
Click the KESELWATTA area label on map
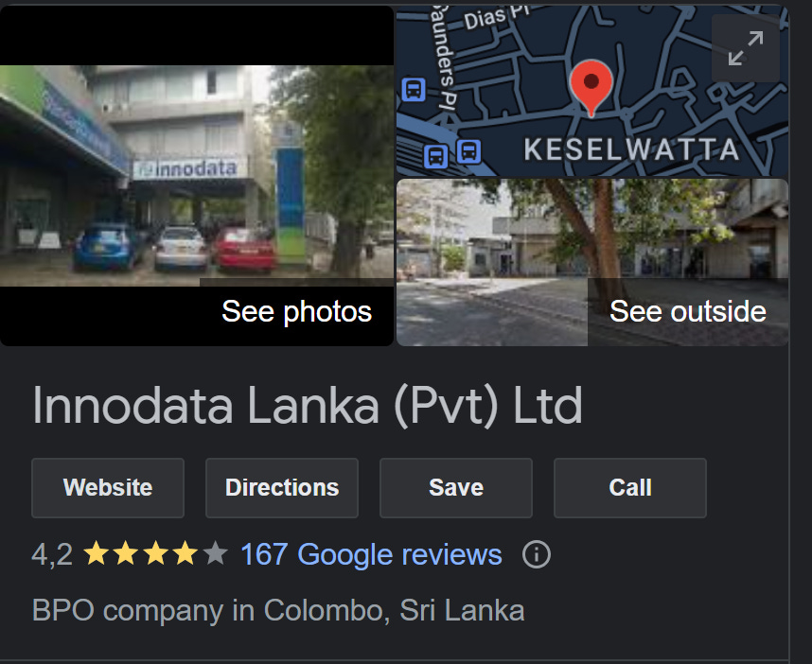631,150
